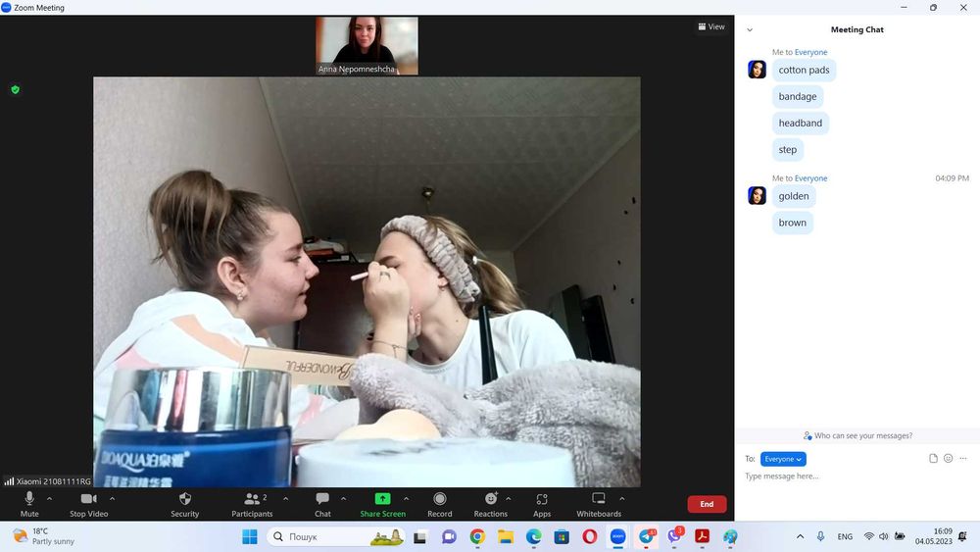Click the 'bandage' chat message
Screen dimensions: 980x552
pyautogui.click(x=798, y=96)
